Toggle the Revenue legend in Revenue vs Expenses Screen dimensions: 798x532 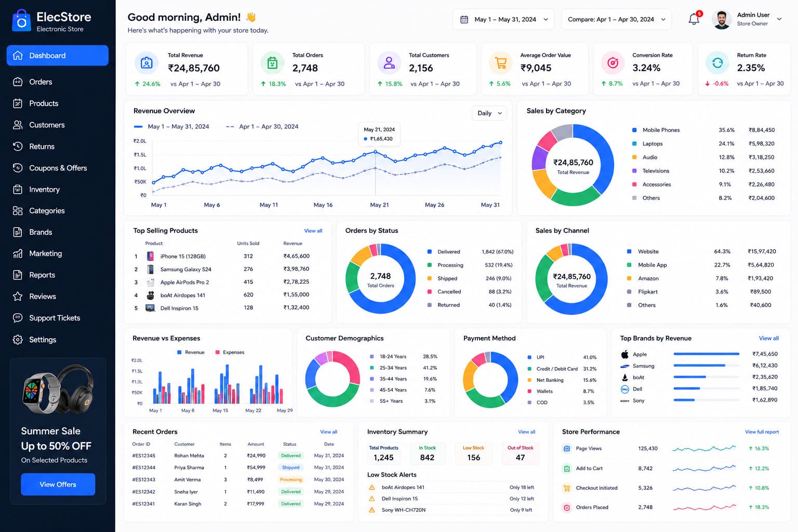pos(191,352)
